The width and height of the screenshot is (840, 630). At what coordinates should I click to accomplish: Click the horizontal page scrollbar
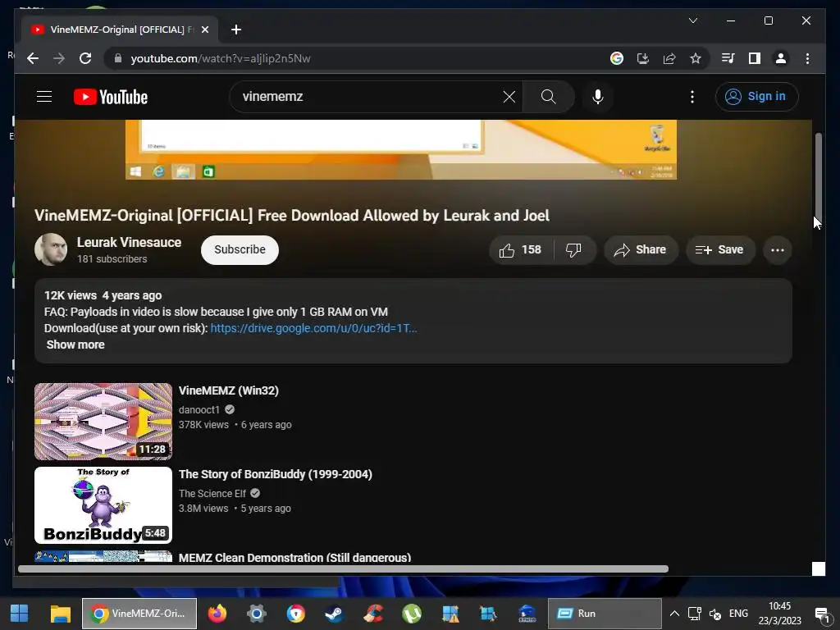click(343, 569)
